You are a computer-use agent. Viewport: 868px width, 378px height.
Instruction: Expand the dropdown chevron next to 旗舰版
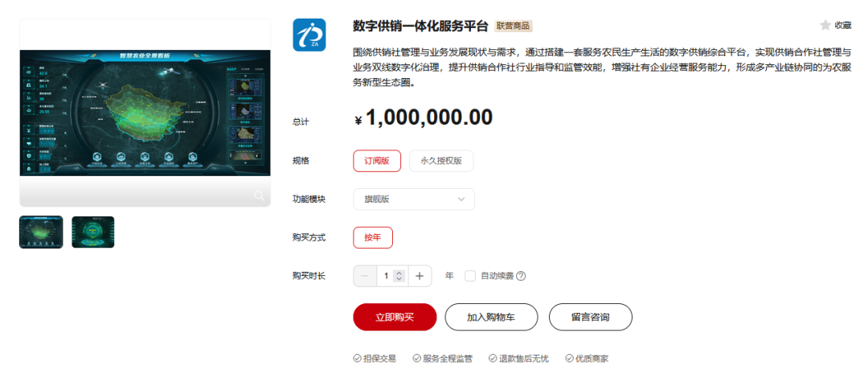point(461,199)
